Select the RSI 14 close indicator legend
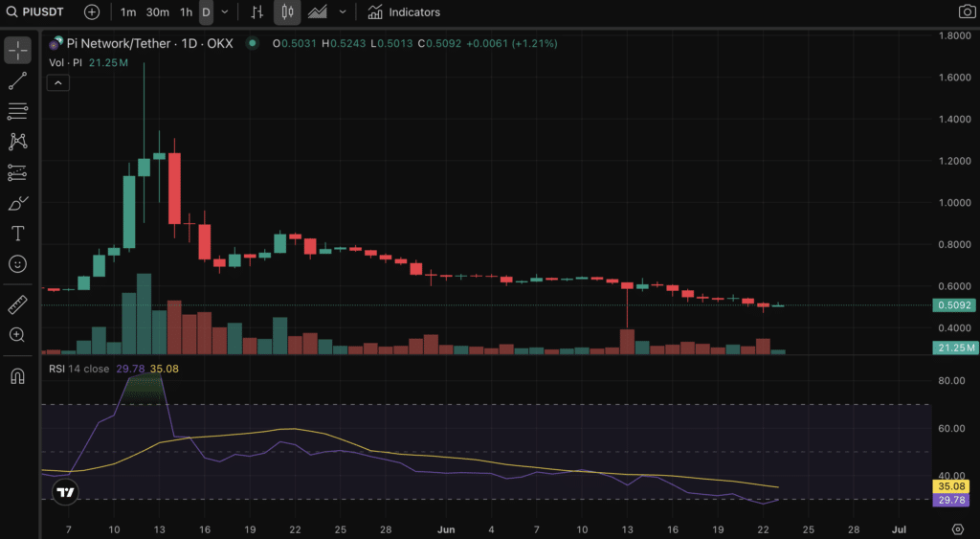 [78, 369]
